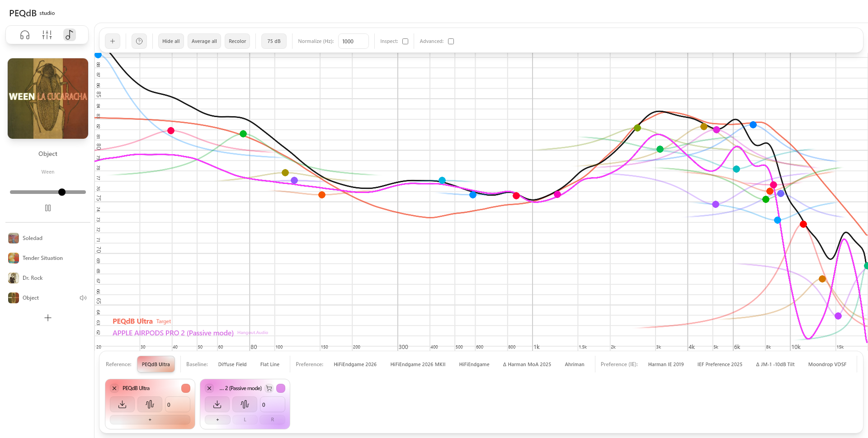Choose the IEF Preference 2025 target
Image resolution: width=868 pixels, height=438 pixels.
tap(720, 364)
